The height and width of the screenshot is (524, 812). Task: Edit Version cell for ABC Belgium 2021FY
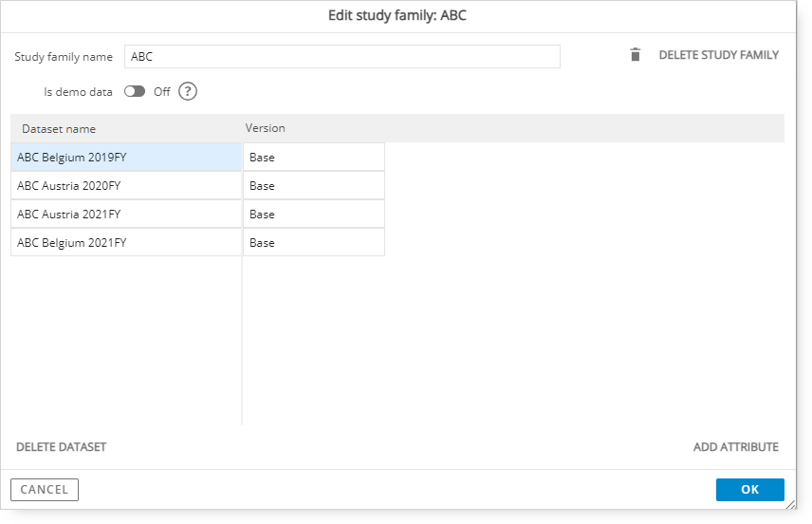[314, 243]
